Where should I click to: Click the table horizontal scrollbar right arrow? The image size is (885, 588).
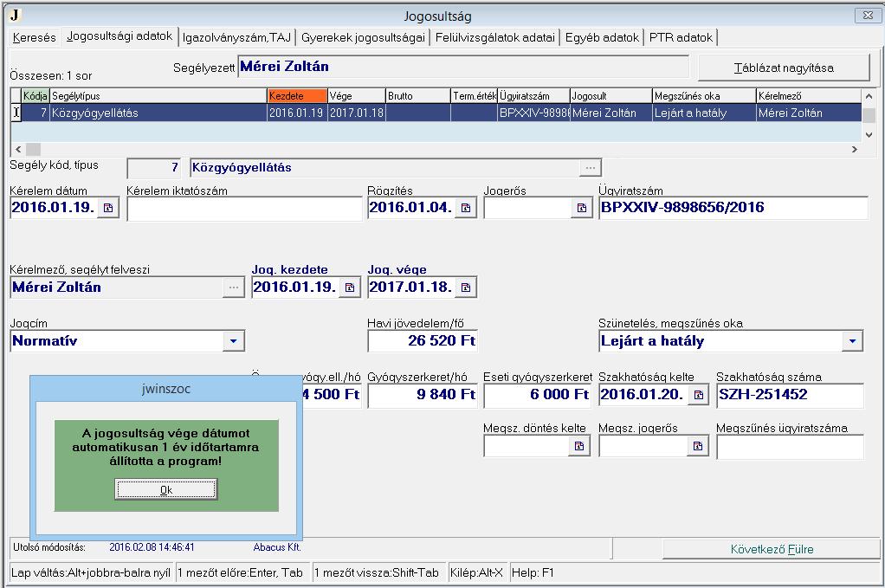click(x=855, y=150)
